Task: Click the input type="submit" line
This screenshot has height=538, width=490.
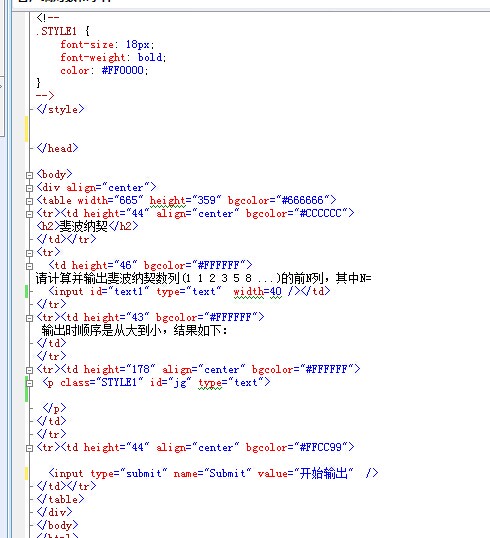Action: click(x=213, y=473)
